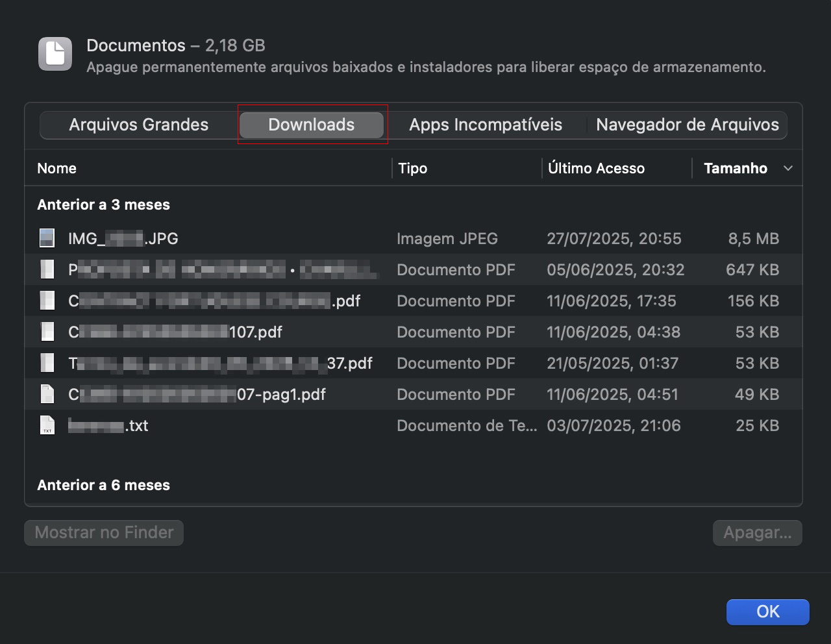Click the Documentos folder icon at the top

click(x=55, y=53)
